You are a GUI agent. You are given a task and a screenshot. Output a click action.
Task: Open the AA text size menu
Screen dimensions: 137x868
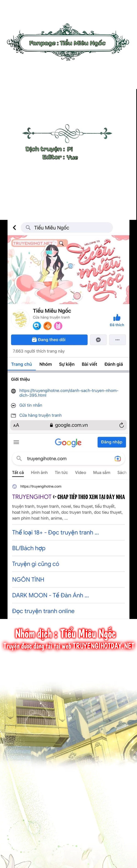pos(16,425)
